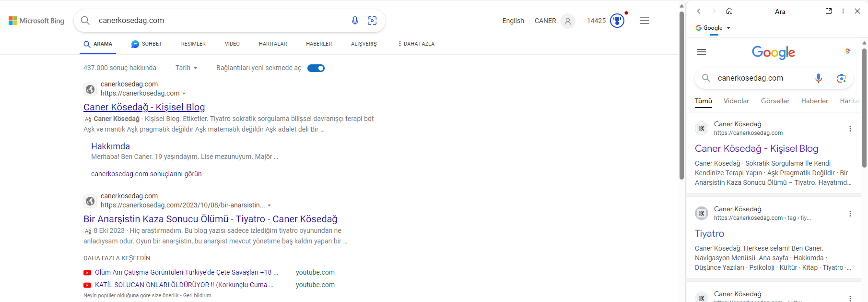Toggle 'Bağlantıları yeni sekmede aç' switch
The height and width of the screenshot is (302, 868).
[x=316, y=68]
